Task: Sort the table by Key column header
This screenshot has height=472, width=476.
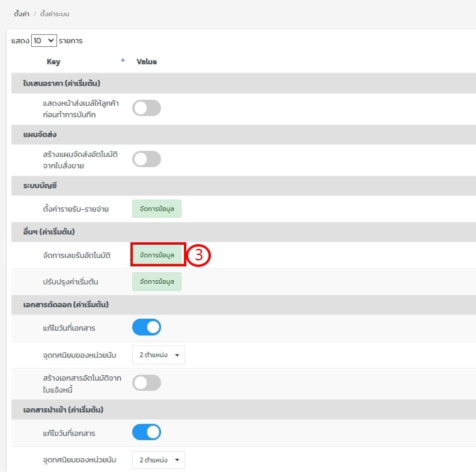Action: 53,61
